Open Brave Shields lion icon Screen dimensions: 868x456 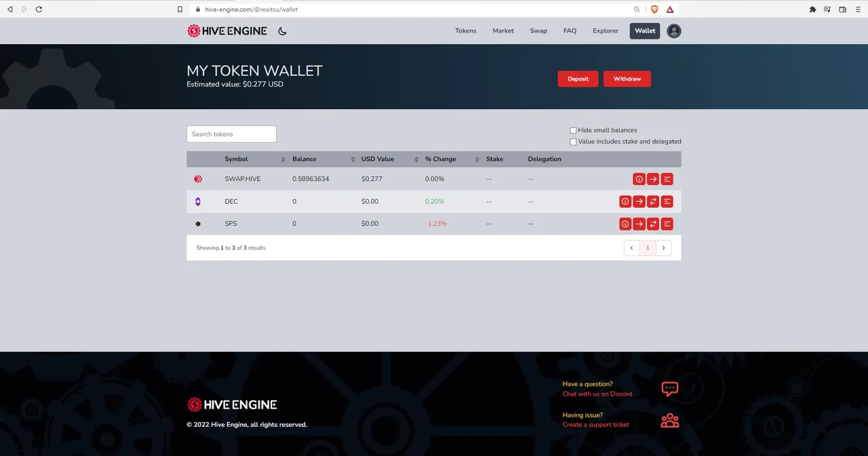[654, 9]
